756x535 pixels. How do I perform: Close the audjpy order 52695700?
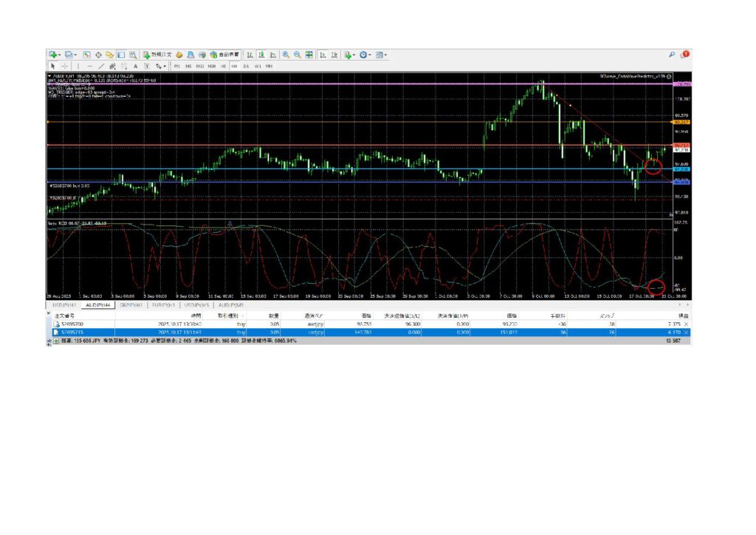pyautogui.click(x=686, y=324)
